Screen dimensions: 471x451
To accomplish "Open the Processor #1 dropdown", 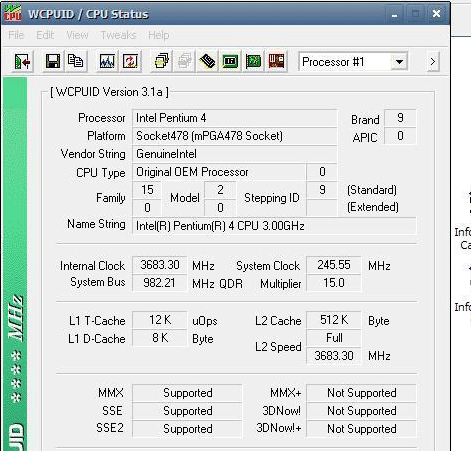I will point(399,62).
